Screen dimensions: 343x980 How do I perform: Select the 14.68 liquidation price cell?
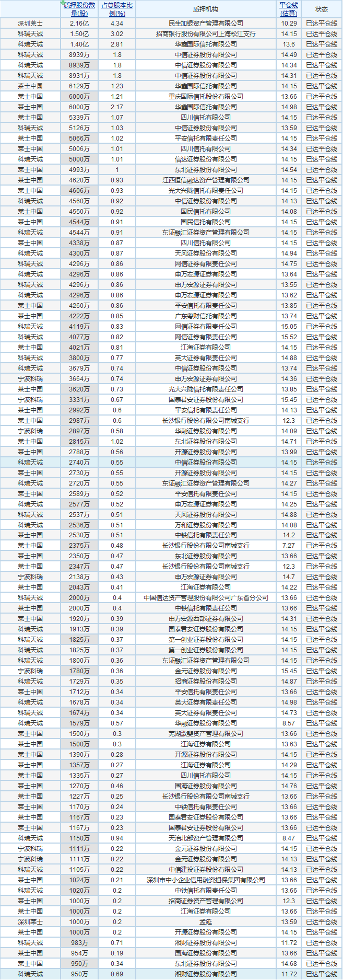(x=289, y=964)
